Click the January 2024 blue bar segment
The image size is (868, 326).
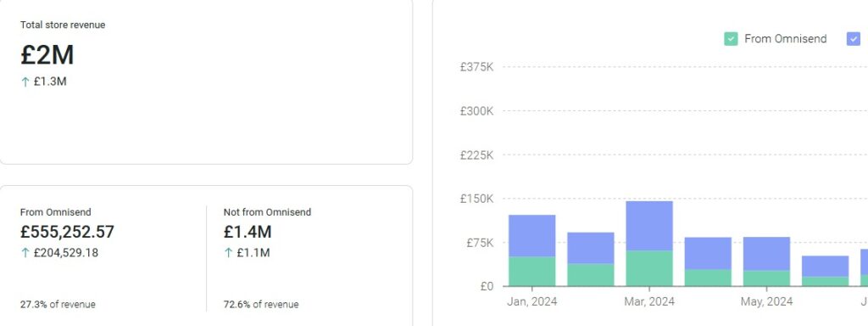coord(532,236)
